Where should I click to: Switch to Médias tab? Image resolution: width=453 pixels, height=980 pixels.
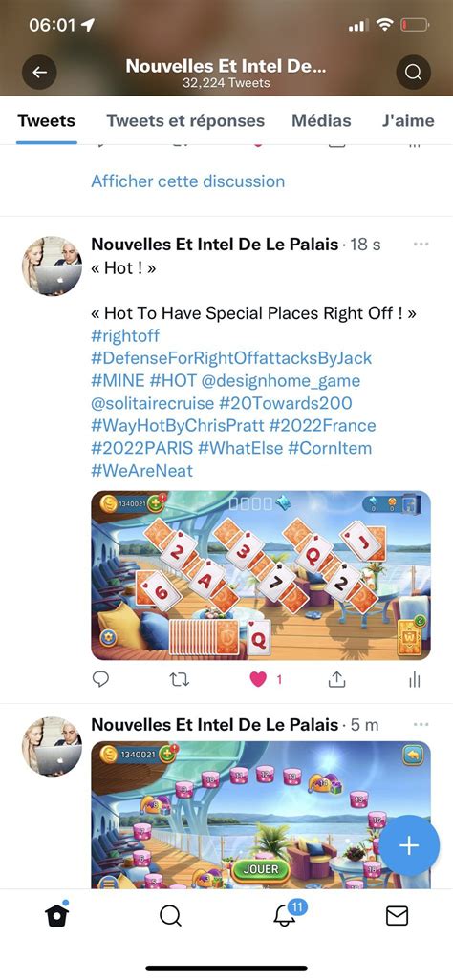point(323,120)
